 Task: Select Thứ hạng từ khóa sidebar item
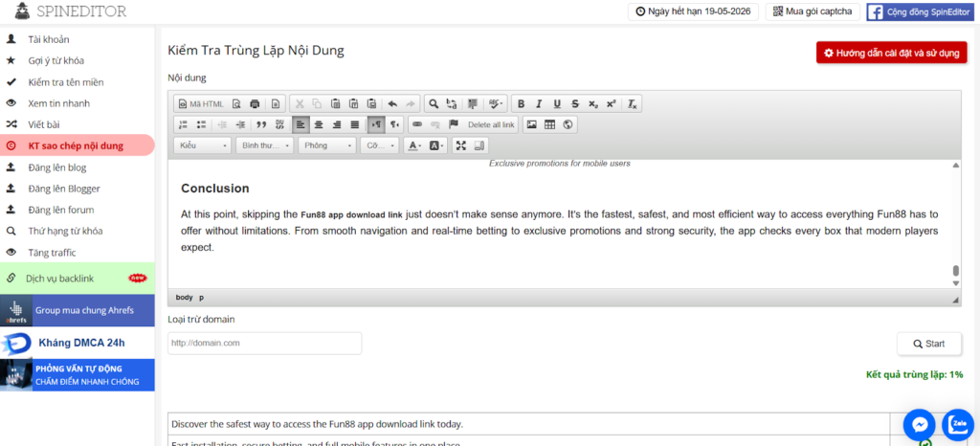point(64,231)
